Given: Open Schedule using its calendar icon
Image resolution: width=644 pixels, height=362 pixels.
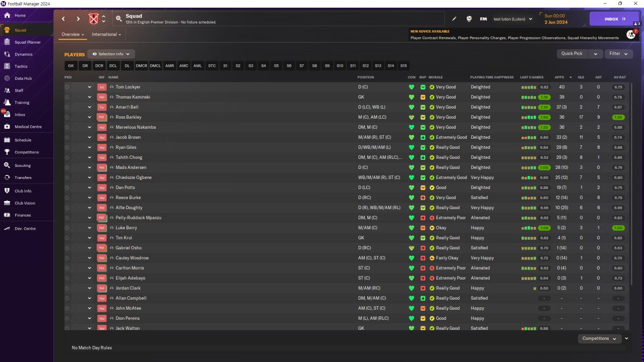Looking at the screenshot, I should (7, 140).
